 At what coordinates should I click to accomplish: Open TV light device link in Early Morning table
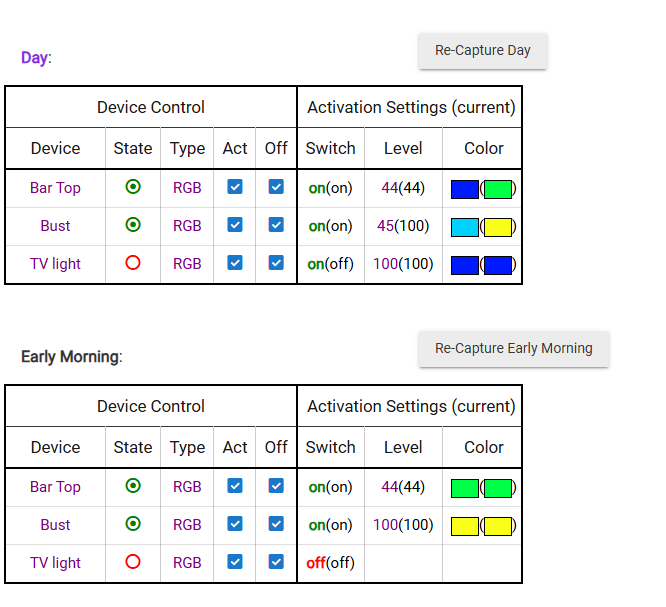pyautogui.click(x=55, y=563)
